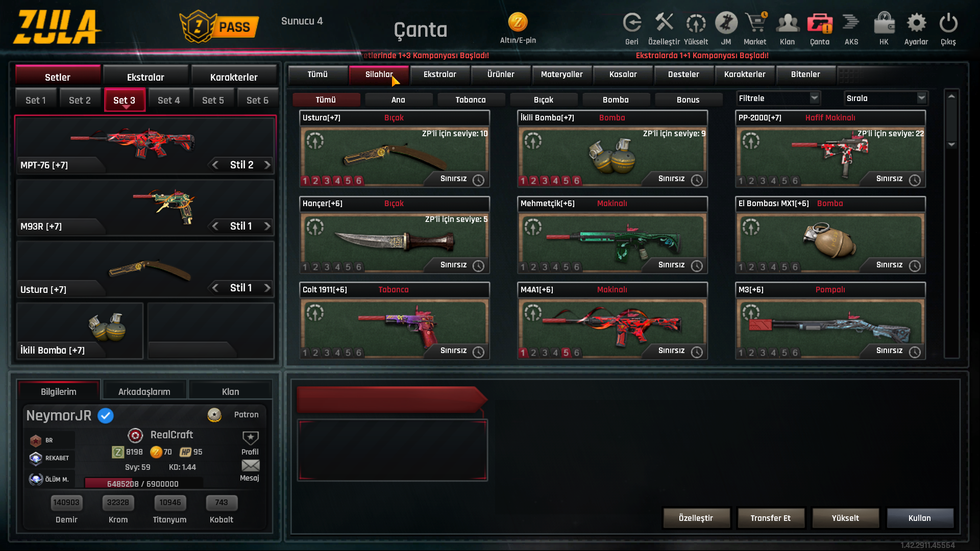Click the Geri back icon
The height and width of the screenshot is (551, 980).
632,23
